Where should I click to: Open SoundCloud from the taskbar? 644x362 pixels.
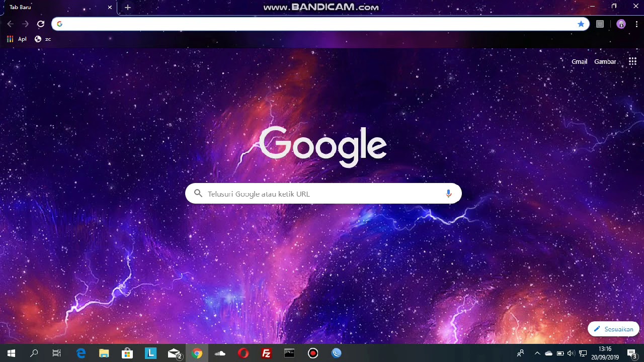[x=220, y=353]
